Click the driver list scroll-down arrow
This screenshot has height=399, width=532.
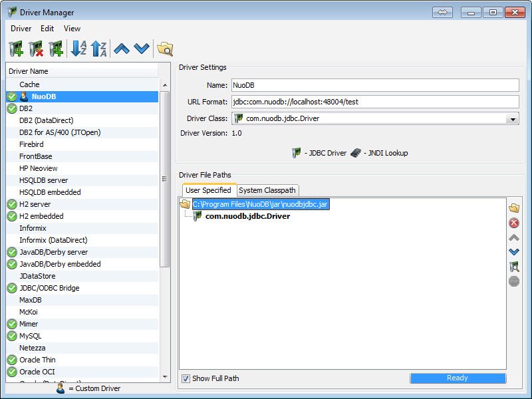(165, 377)
